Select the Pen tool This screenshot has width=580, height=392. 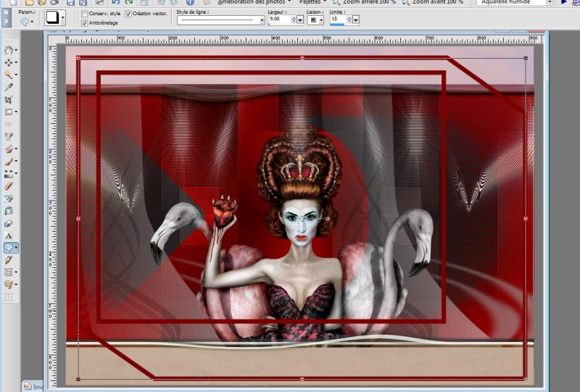(x=9, y=260)
